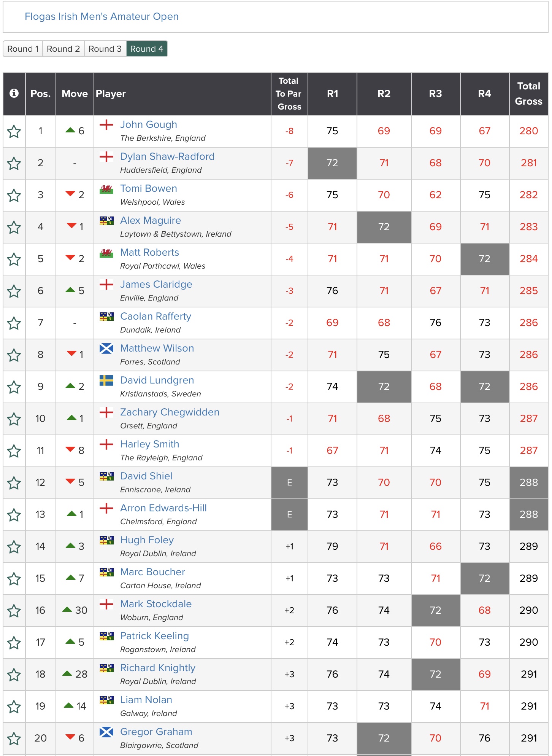The image size is (552, 756).
Task: Click the Scotland flag beside Gregor Graham
Action: click(x=106, y=732)
